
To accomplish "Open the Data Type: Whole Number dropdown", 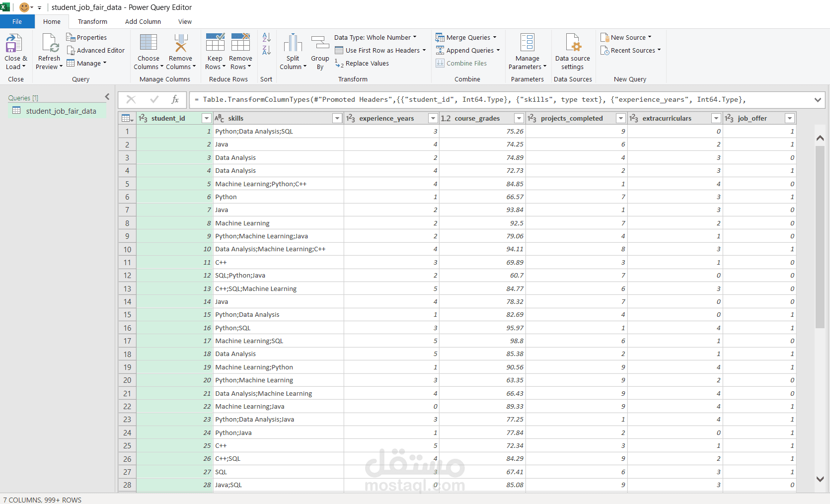I will [x=376, y=38].
